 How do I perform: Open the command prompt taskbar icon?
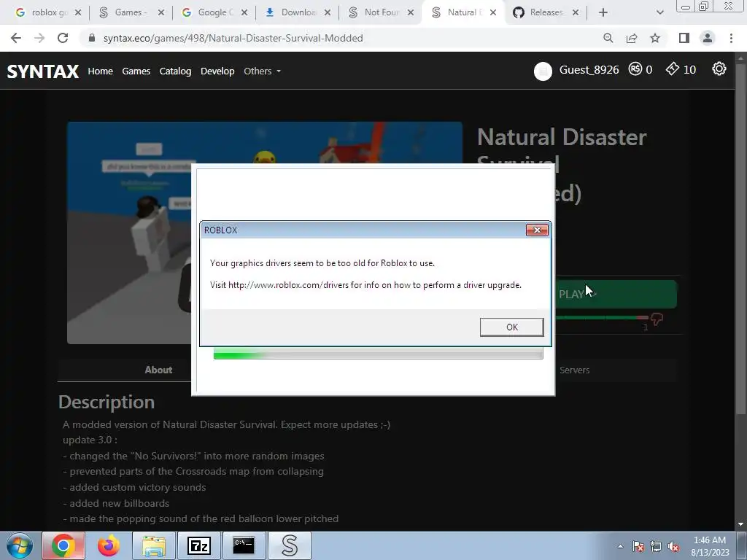click(244, 545)
